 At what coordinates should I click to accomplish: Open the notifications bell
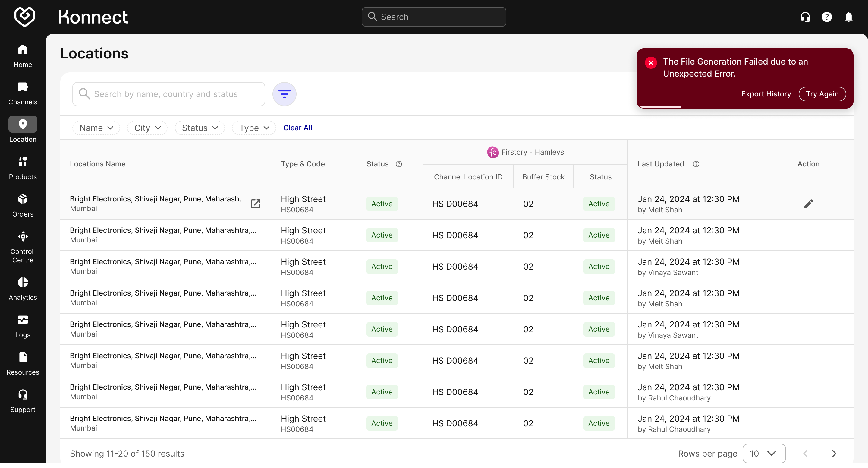coord(848,17)
